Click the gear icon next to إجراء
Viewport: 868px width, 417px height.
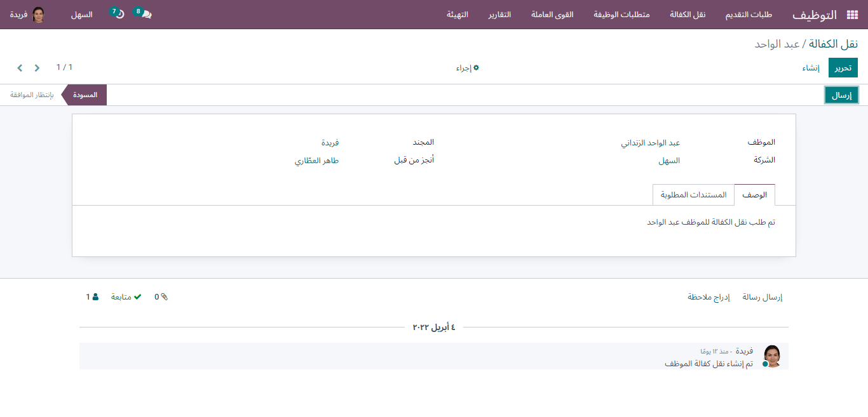(476, 67)
